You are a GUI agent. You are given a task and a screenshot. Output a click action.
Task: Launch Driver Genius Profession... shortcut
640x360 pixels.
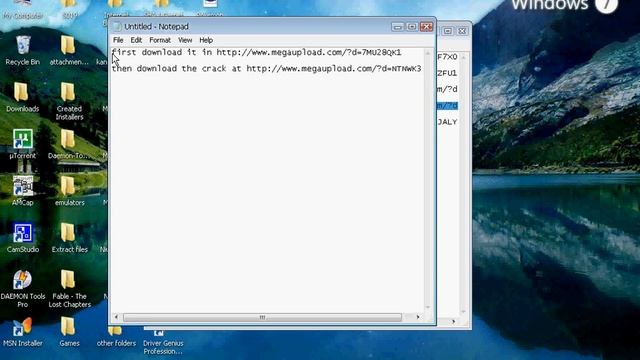pos(163,341)
